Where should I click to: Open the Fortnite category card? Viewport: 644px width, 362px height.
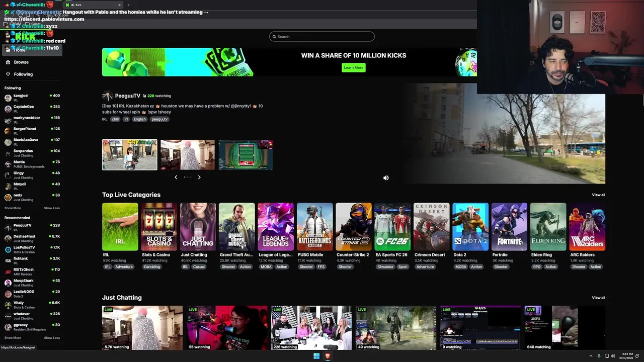510,227
